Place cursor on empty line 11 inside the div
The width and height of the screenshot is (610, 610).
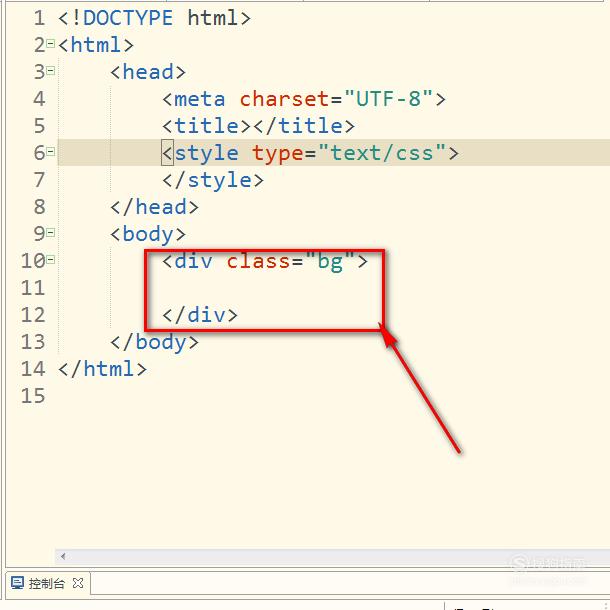tap(272, 288)
